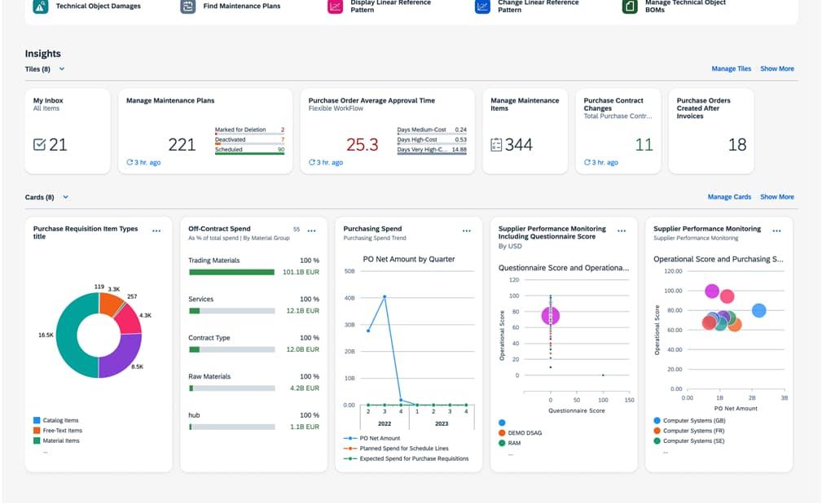Click the Manage Tiles link
The image size is (822, 504).
click(x=731, y=68)
